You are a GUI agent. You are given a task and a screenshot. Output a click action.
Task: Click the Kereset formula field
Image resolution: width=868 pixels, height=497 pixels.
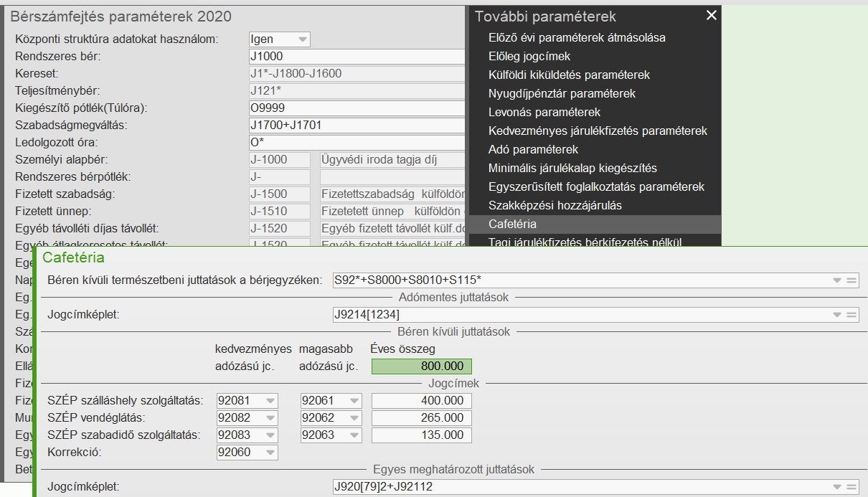tap(357, 74)
